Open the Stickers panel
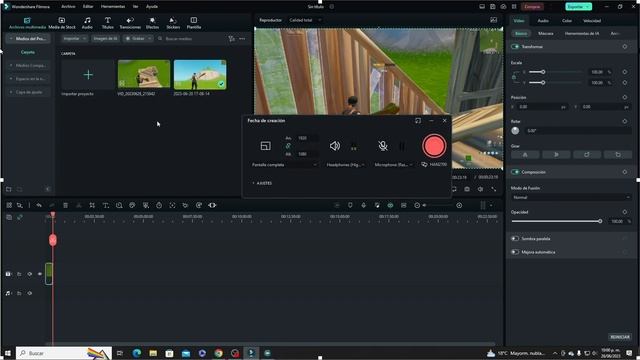The image size is (640, 360). point(173,23)
